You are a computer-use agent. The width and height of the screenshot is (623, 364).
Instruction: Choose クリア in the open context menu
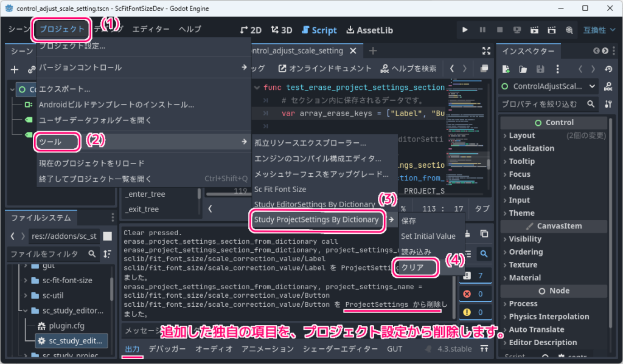(416, 267)
